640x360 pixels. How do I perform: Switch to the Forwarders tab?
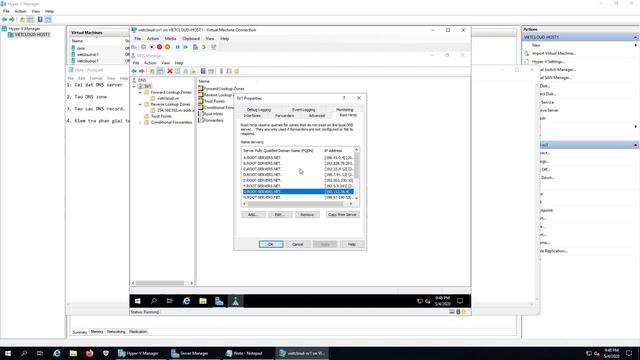click(x=284, y=116)
